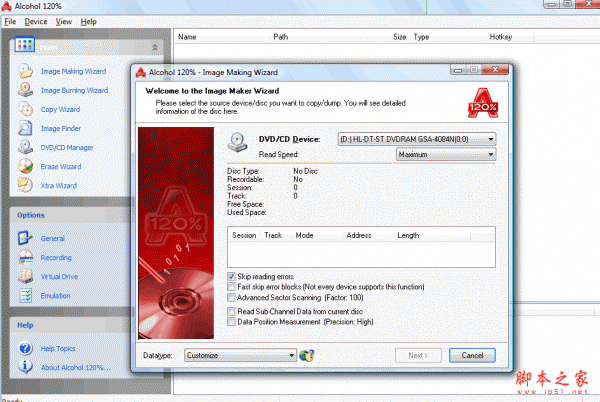Click the Size column header
Viewport: 600px width, 402px height.
[x=387, y=37]
